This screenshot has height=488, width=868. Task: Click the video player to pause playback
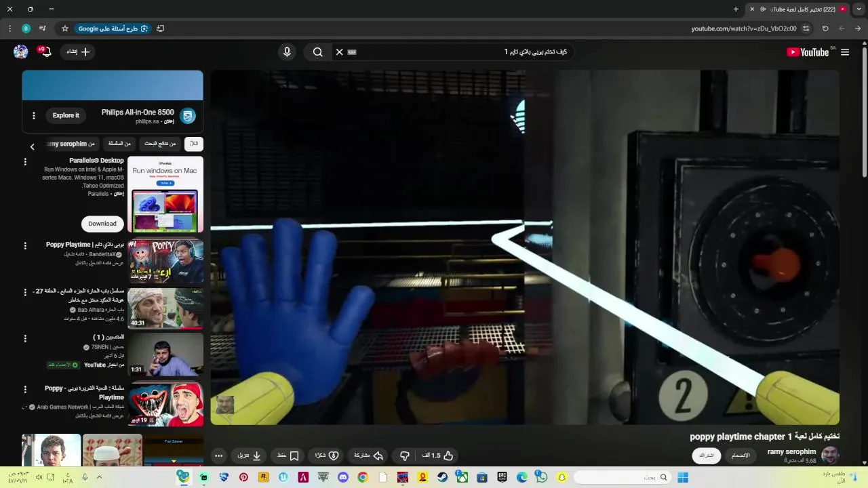point(525,247)
